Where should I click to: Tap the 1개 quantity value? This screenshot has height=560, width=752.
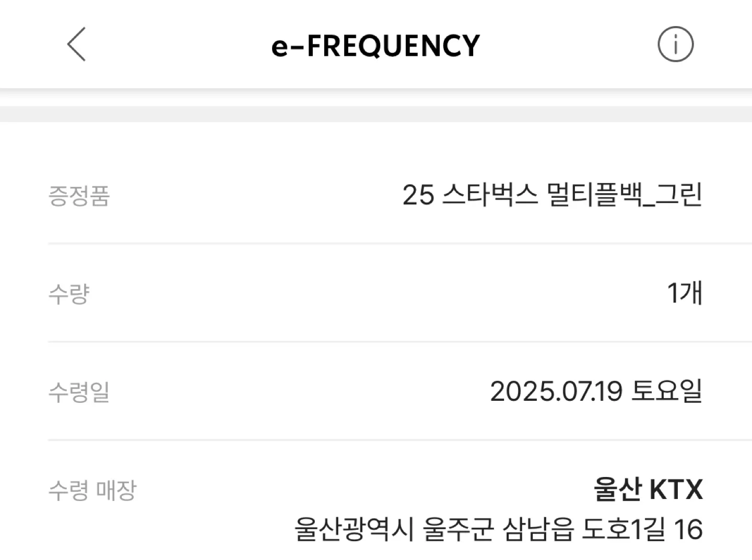(685, 293)
